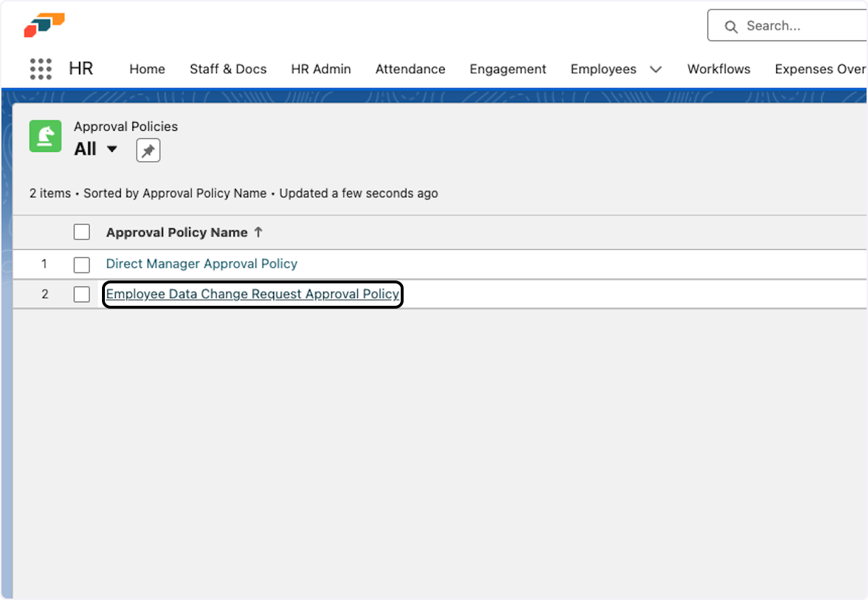The image size is (868, 600).
Task: Open the Expenses Overview tab
Action: 820,69
